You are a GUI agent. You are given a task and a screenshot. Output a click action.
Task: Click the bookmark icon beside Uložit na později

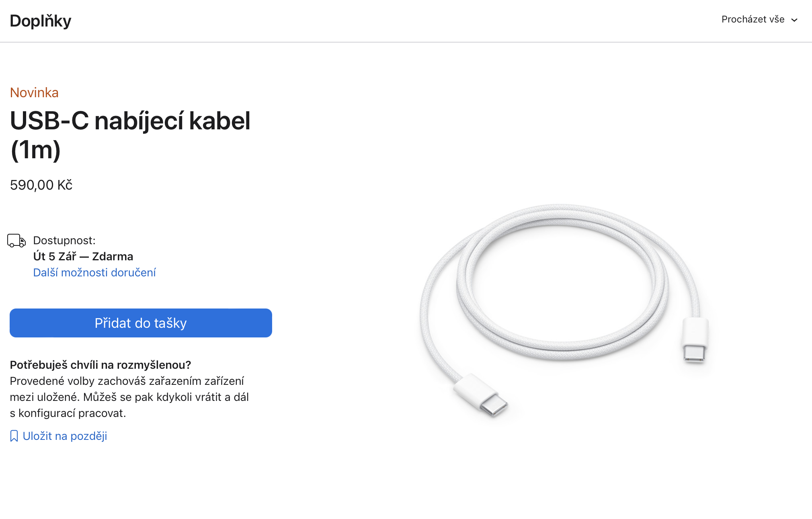(14, 436)
